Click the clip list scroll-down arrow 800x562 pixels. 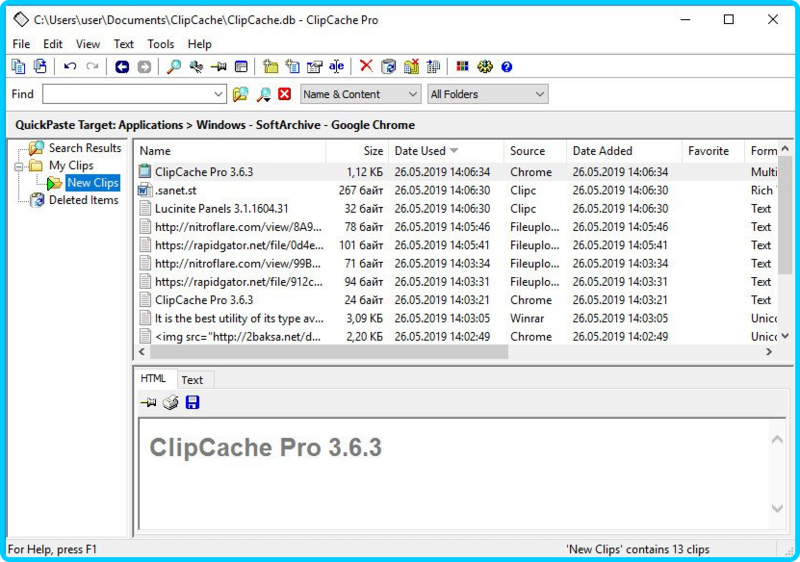click(x=785, y=336)
